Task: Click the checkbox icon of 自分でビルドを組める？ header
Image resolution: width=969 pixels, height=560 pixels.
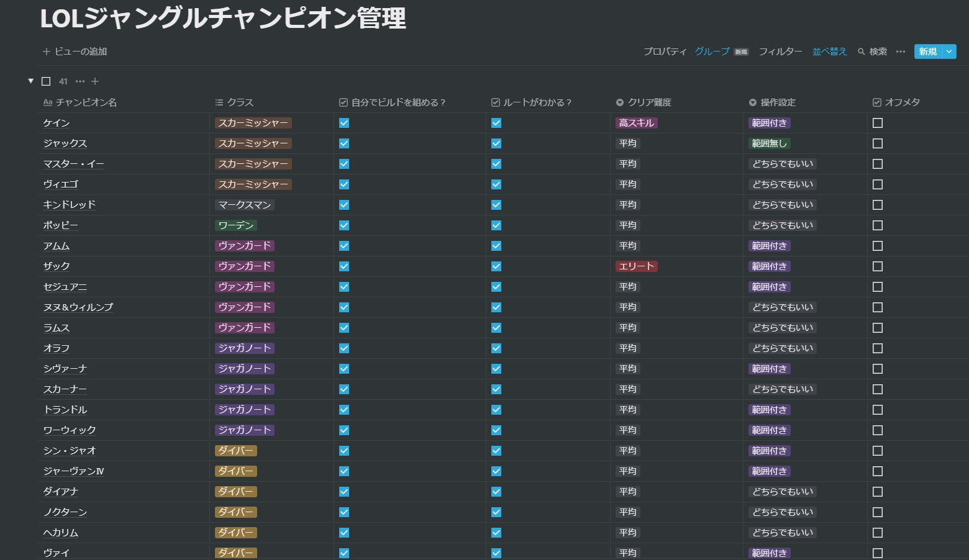Action: tap(343, 102)
